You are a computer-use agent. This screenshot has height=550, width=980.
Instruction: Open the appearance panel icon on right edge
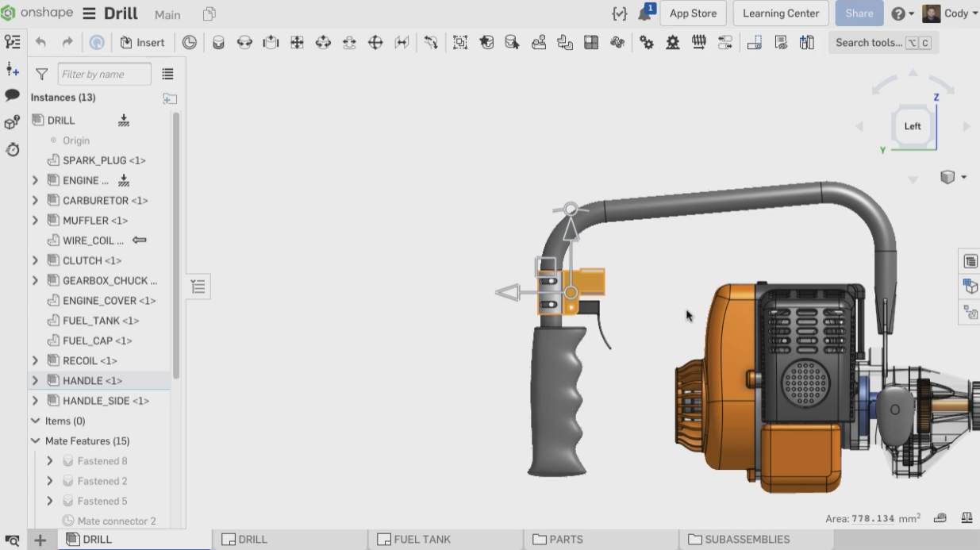click(x=970, y=287)
